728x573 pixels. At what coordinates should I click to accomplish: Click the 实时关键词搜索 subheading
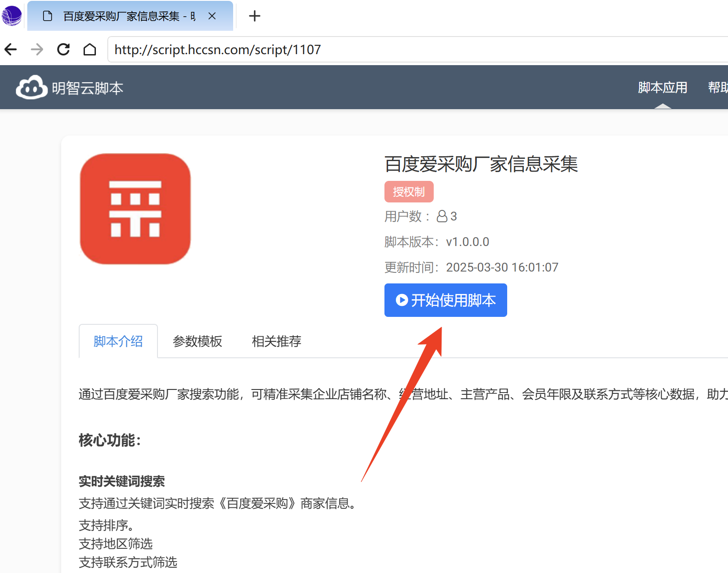coord(122,481)
